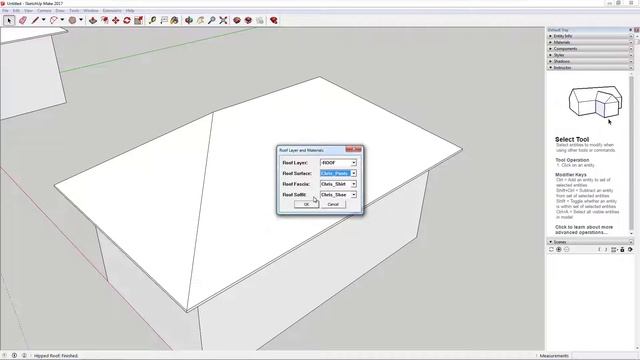Click the Add Scene plus icon

(x=559, y=249)
